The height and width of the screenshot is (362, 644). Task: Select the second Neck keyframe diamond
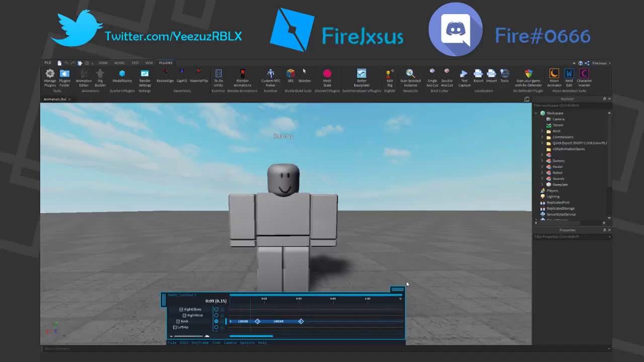click(x=301, y=321)
